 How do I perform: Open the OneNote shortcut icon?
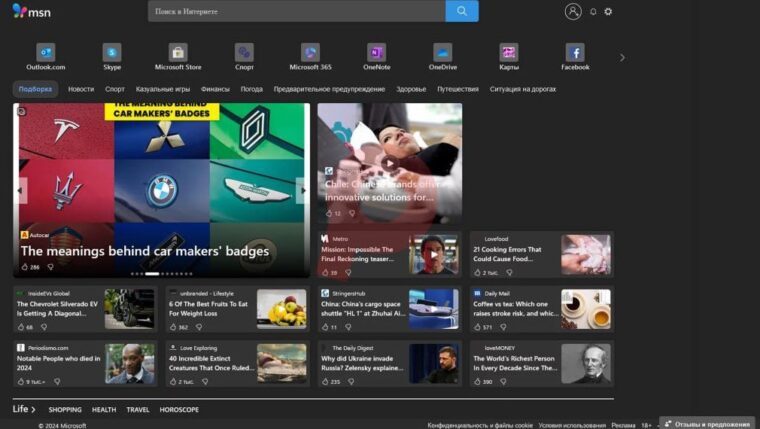[377, 52]
